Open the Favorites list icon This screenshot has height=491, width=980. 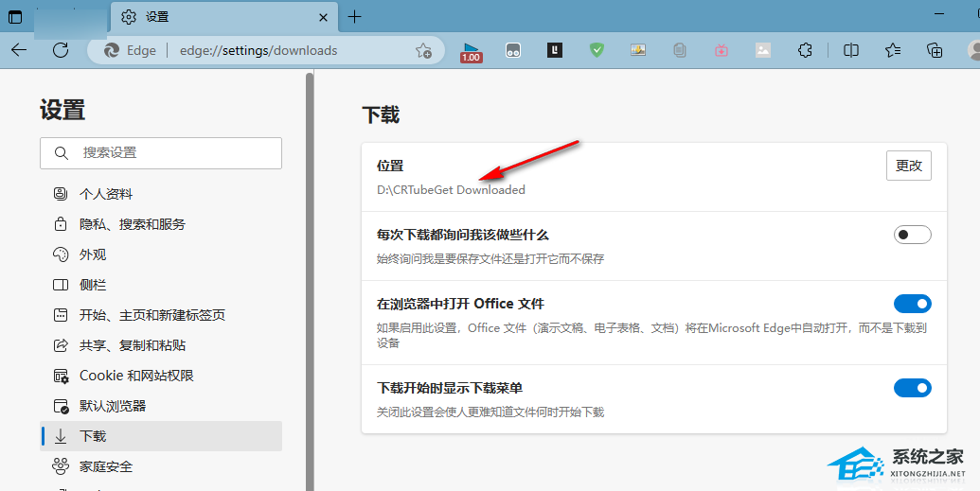point(893,50)
